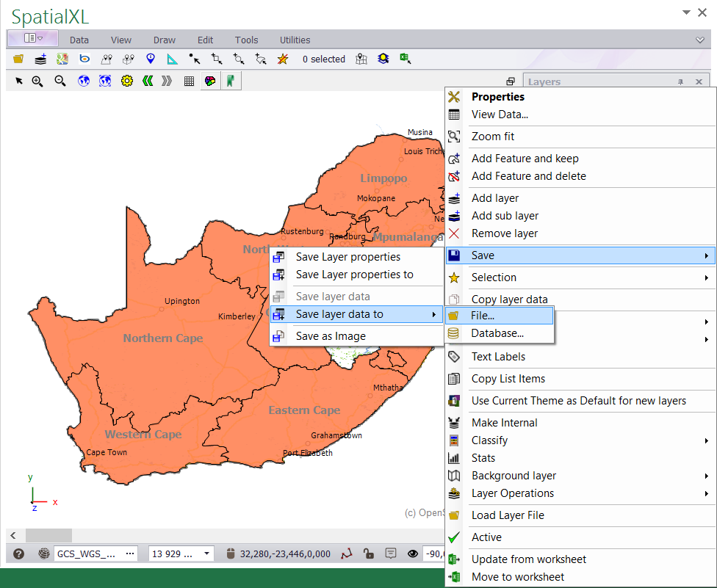Open the grid table view icon
This screenshot has width=717, height=588.
(x=189, y=81)
